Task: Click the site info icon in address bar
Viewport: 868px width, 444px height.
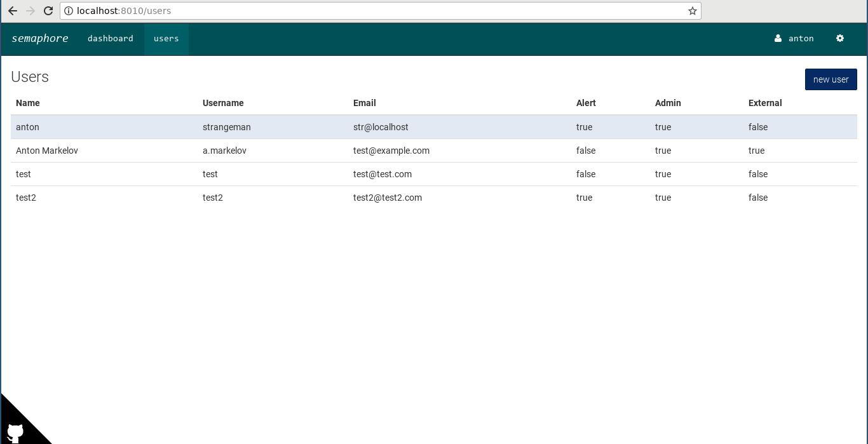Action: click(x=67, y=11)
